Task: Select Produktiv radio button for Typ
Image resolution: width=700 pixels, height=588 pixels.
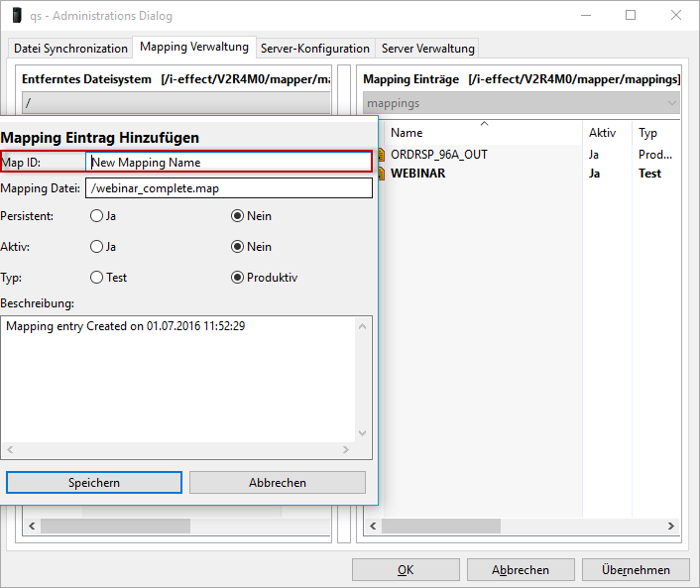Action: (238, 278)
